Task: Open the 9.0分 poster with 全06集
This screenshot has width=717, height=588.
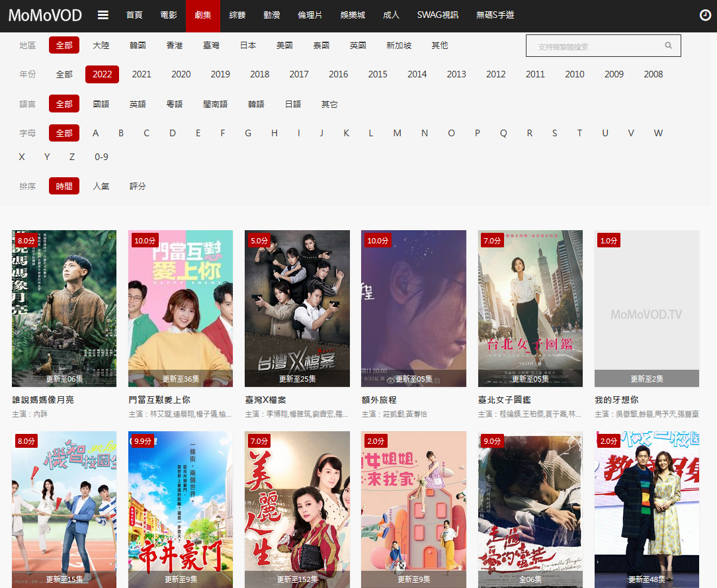Action: point(530,509)
